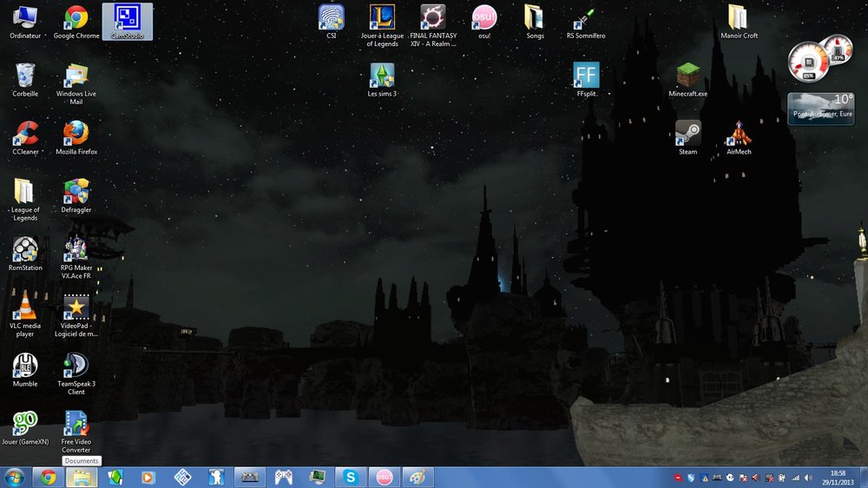Launch RS Somnifero shortcut

(586, 23)
